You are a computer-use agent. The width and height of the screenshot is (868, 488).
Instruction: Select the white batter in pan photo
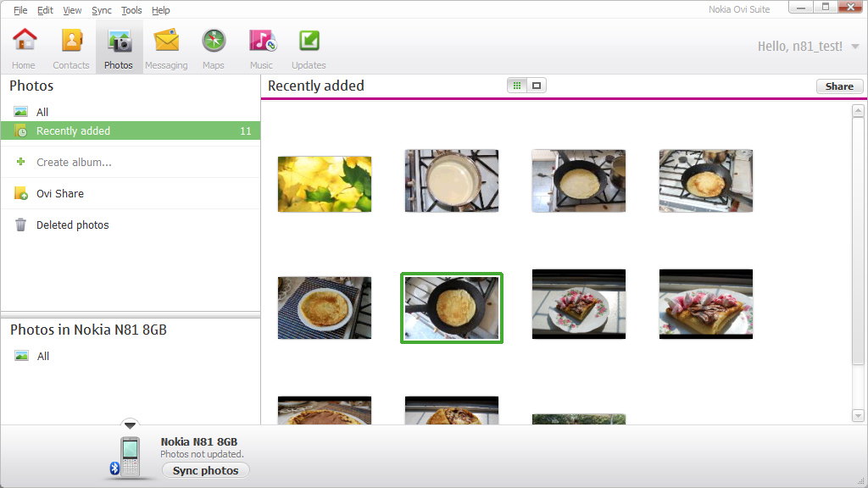pos(452,181)
